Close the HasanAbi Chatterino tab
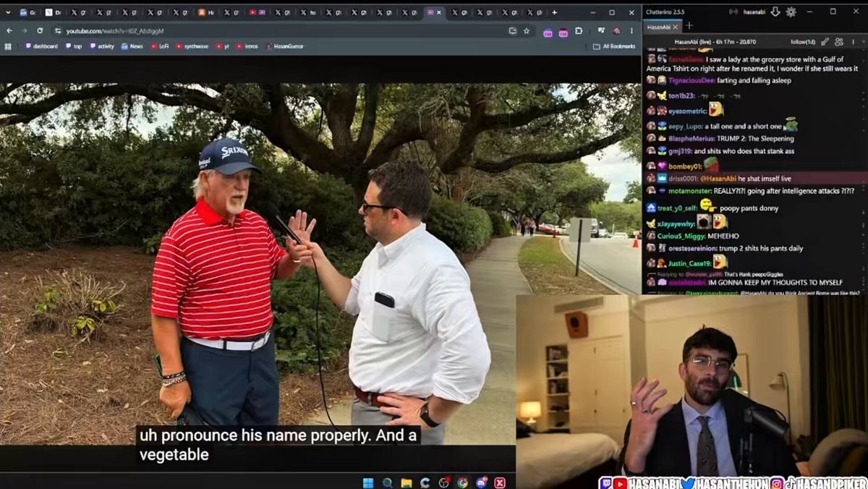Image resolution: width=868 pixels, height=489 pixels. (677, 27)
